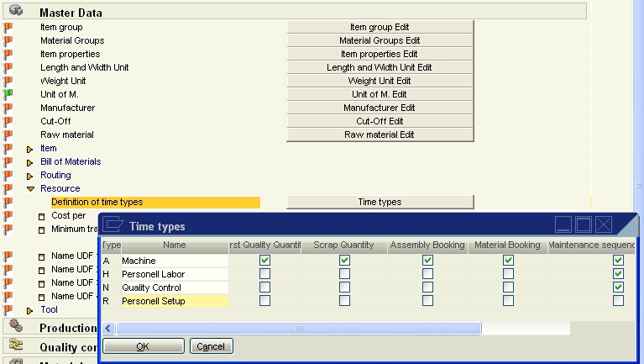The width and height of the screenshot is (644, 364).
Task: Collapse the Resource tree node
Action: [30, 189]
